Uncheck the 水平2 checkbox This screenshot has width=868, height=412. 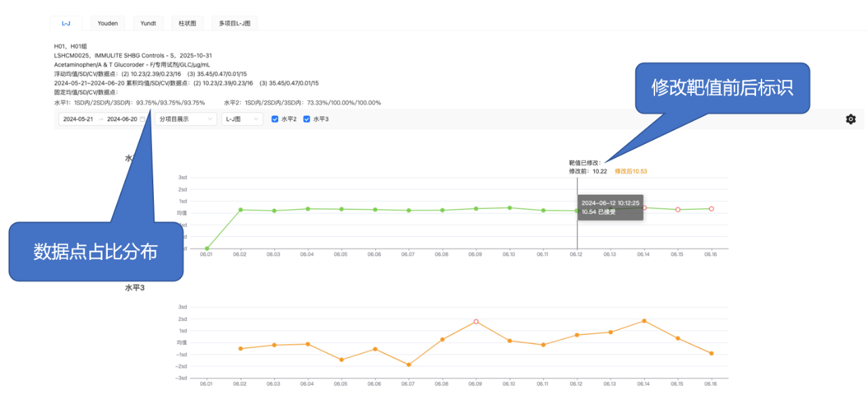click(275, 119)
